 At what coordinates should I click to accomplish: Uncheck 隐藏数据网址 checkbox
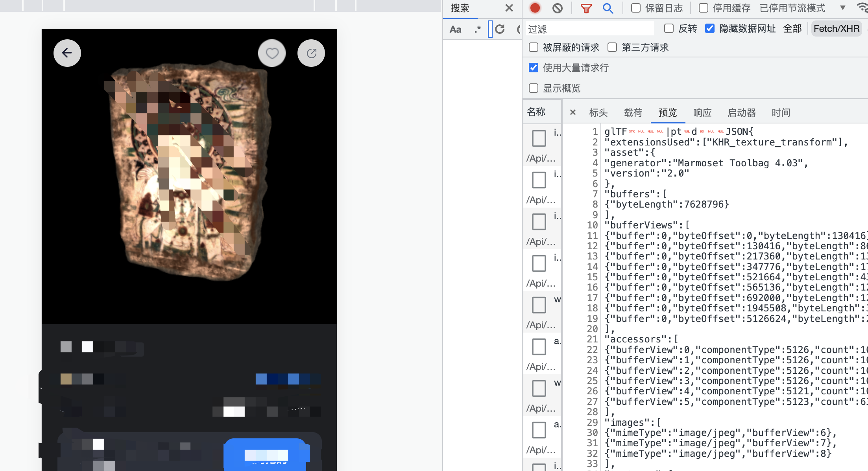[710, 28]
